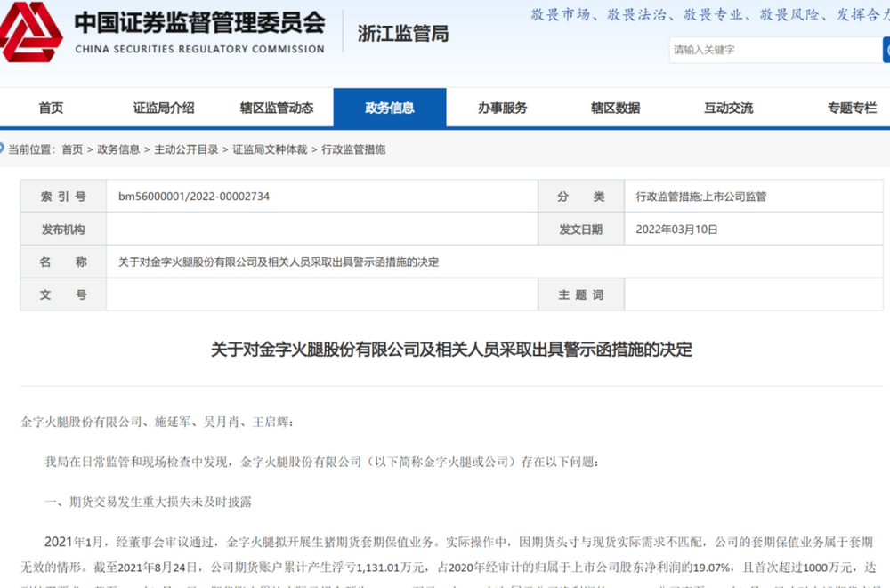Click the 政务信息 breadcrumb link
The image size is (890, 588).
coord(118,149)
